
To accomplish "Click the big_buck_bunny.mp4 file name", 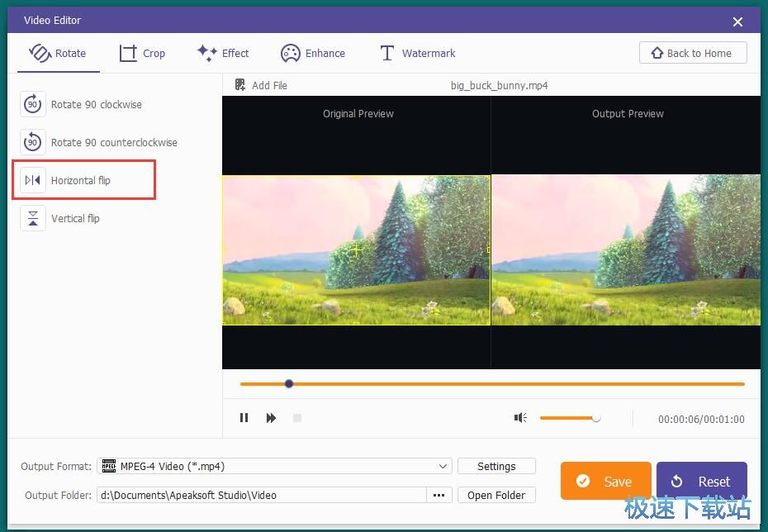I will pos(499,85).
